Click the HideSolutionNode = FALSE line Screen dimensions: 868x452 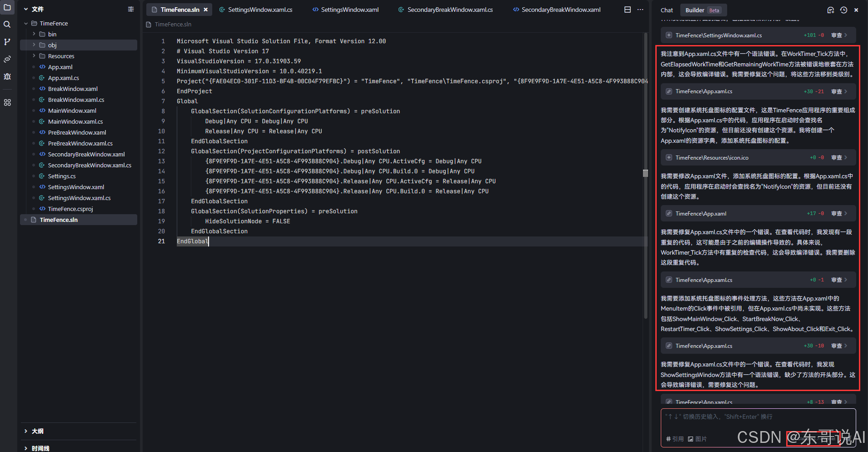pyautogui.click(x=248, y=221)
